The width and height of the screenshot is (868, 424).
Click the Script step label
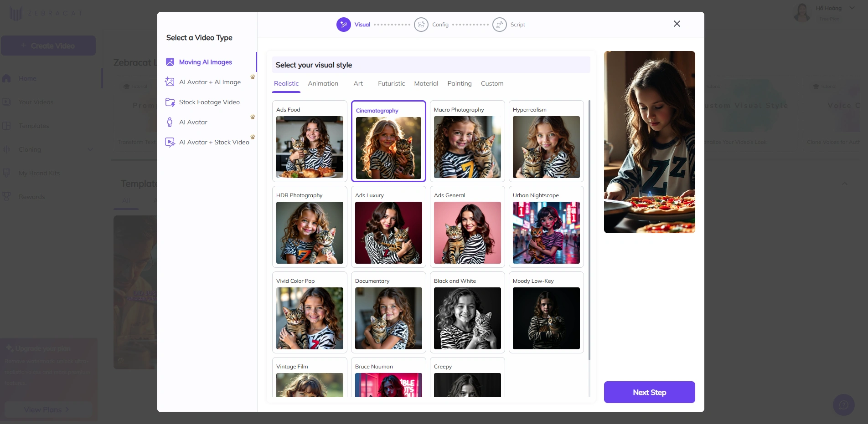518,25
